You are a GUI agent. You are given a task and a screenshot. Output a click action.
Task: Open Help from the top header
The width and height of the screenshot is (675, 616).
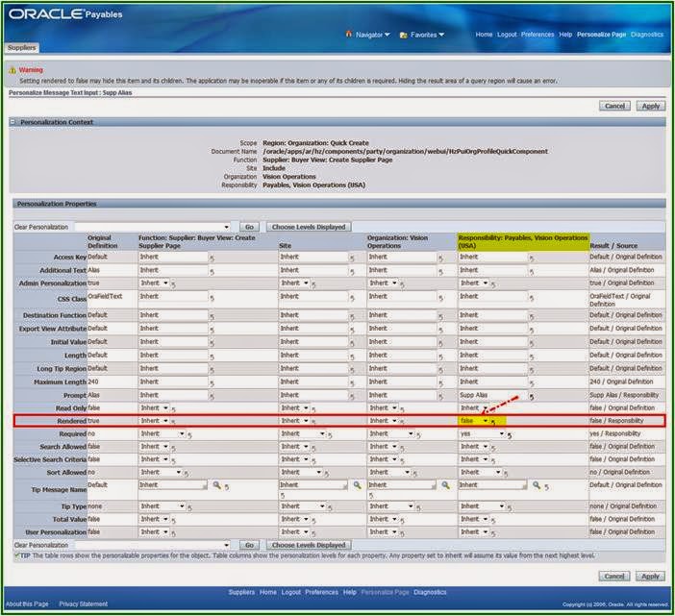click(565, 35)
